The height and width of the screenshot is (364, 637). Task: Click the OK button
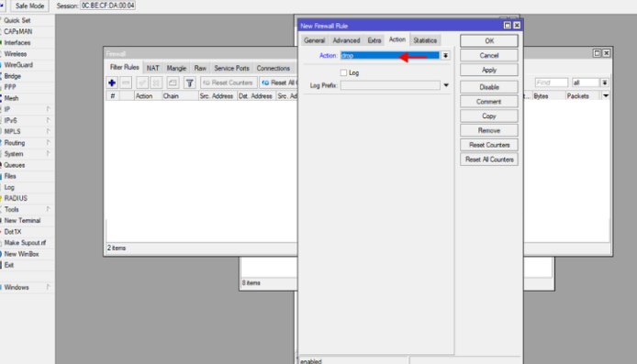click(x=489, y=40)
